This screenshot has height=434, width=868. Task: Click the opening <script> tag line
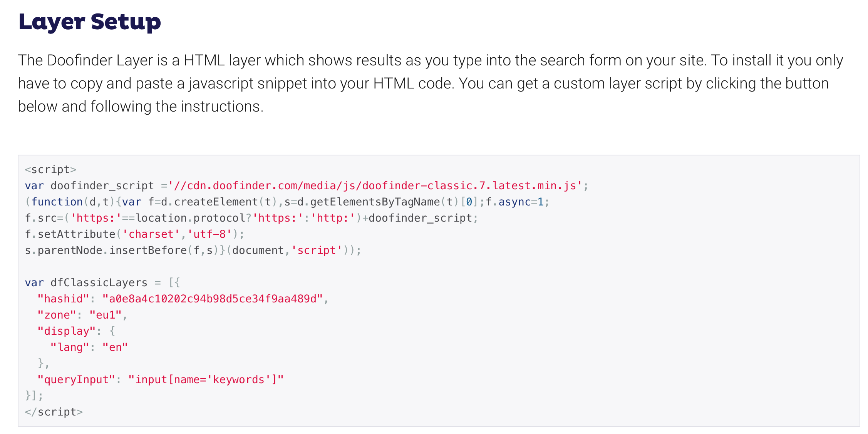pyautogui.click(x=50, y=170)
